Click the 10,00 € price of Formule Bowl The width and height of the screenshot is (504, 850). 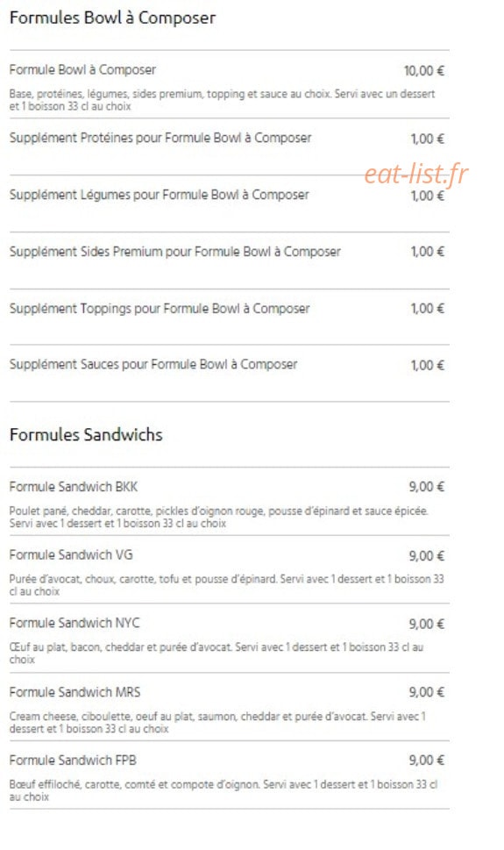423,71
